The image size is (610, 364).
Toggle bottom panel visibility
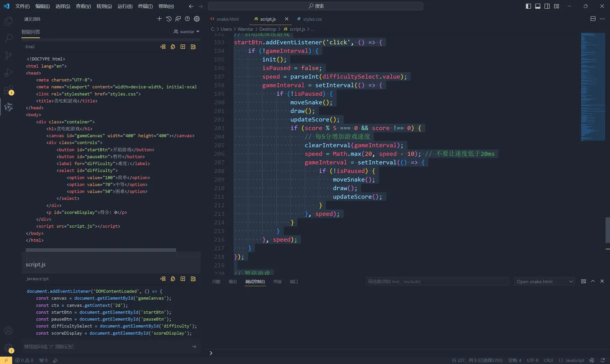(538, 6)
